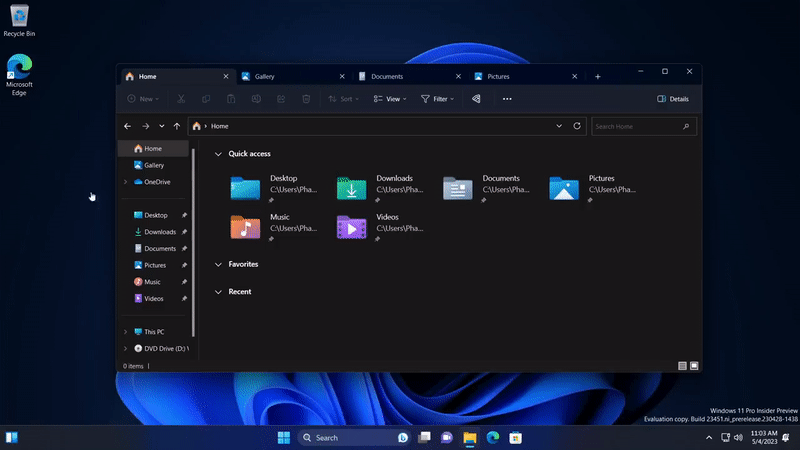This screenshot has height=450, width=800.
Task: Open the See more ellipsis menu
Action: tap(507, 99)
